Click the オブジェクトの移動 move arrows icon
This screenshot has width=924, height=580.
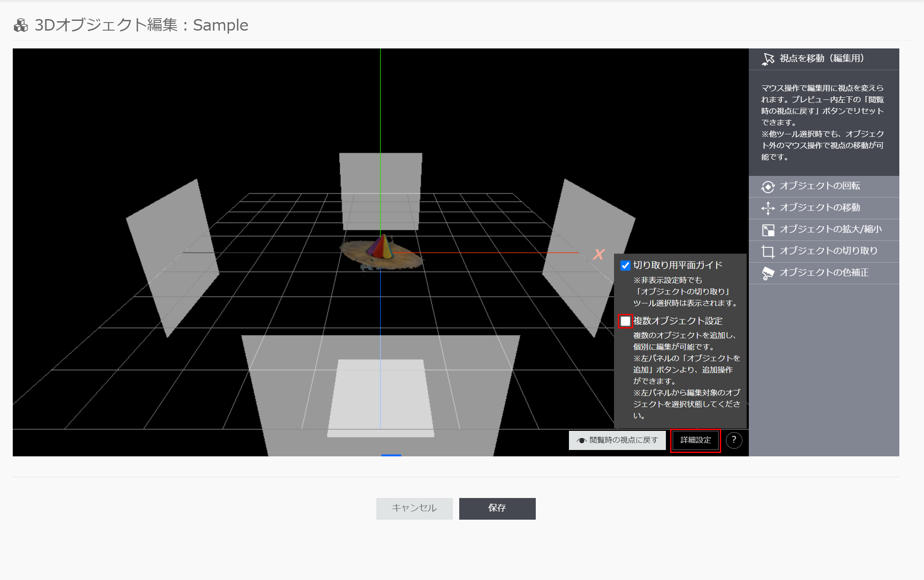[x=768, y=208]
